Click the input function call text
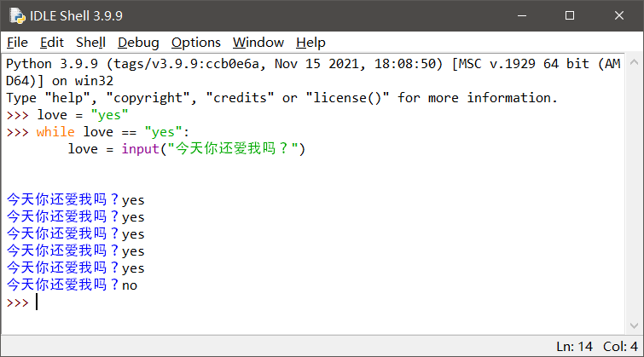Viewport: 644px width, 357px height. click(x=213, y=148)
